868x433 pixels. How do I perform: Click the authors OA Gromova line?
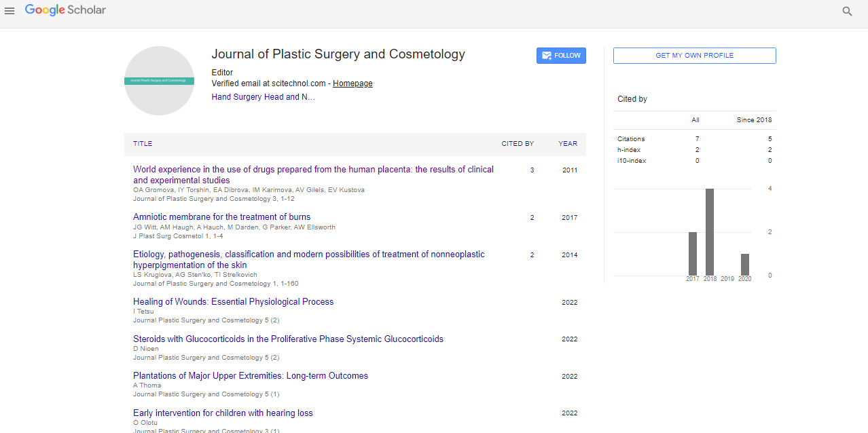[249, 190]
